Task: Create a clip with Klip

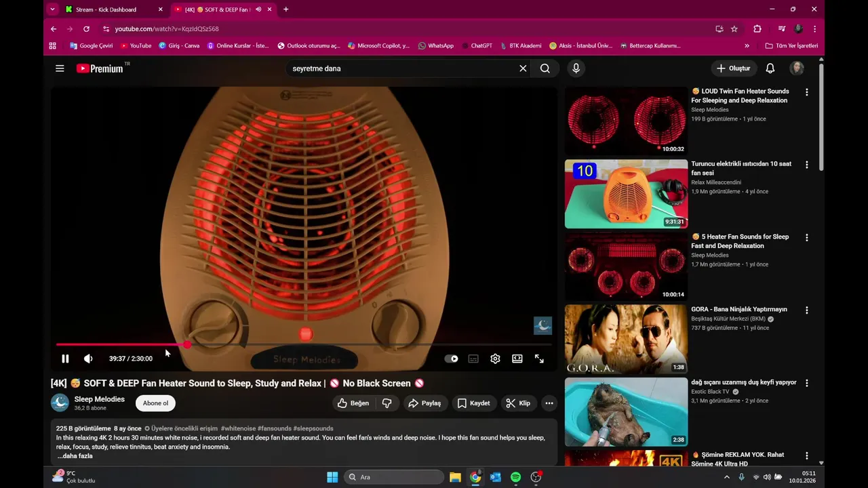Action: (519, 403)
